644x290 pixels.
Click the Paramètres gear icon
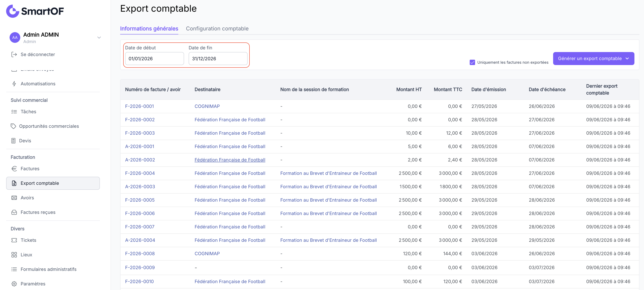14,284
